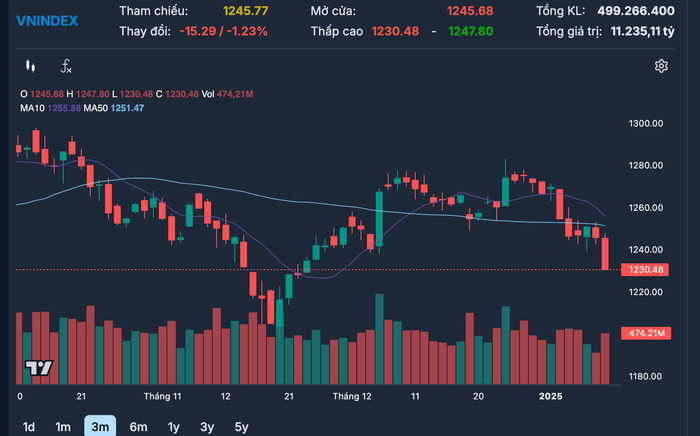Switch to the 3m timeframe
This screenshot has width=700, height=436.
tap(100, 427)
